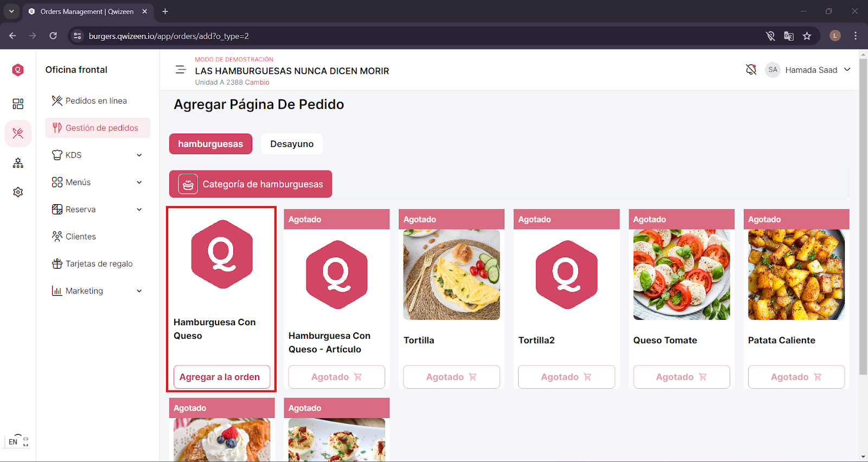Click the Hamburguesa Con Queso placeholder image
868x462 pixels.
pos(222,254)
